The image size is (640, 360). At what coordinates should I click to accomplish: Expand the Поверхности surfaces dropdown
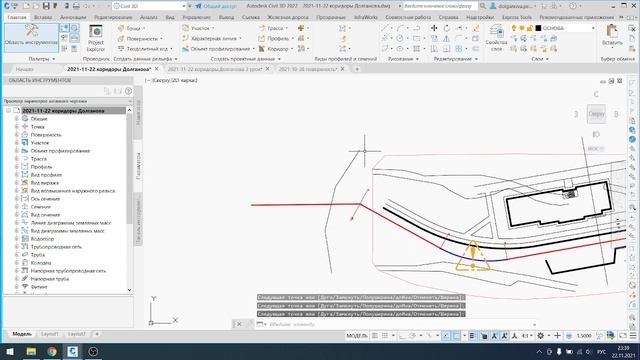(x=162, y=38)
